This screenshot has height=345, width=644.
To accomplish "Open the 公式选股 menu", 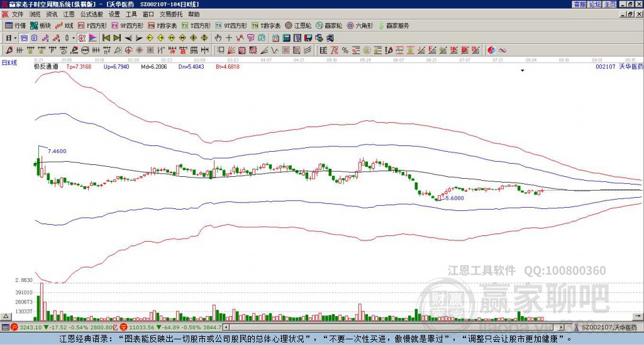I will (92, 14).
